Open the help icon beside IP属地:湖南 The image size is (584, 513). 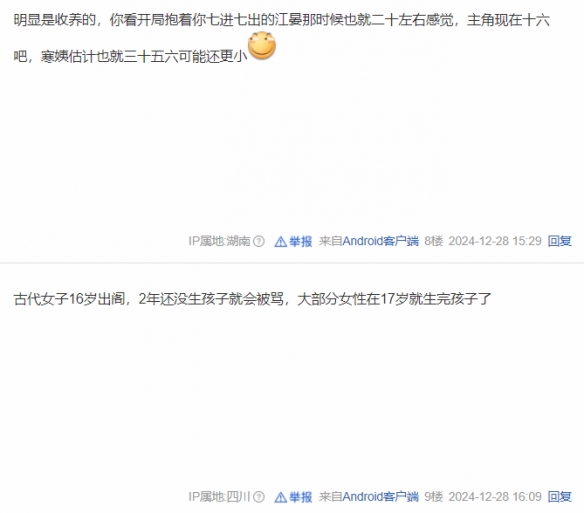[259, 241]
